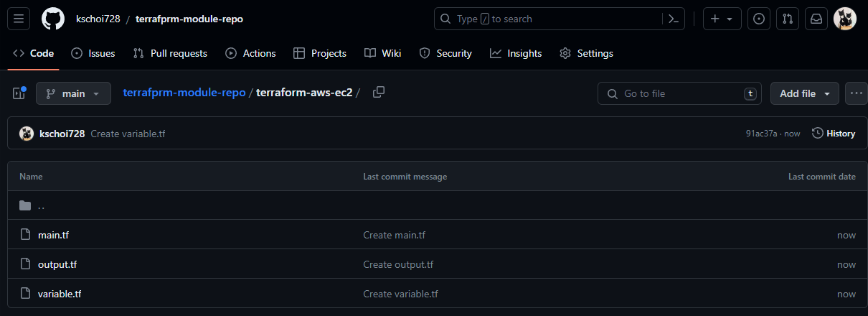Switch to the Code tab
This screenshot has height=316, width=868.
[33, 53]
